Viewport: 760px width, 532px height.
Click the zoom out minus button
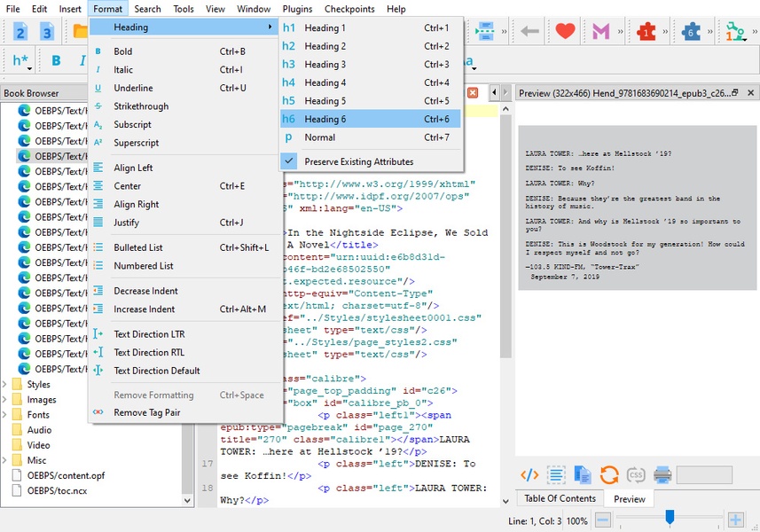603,520
